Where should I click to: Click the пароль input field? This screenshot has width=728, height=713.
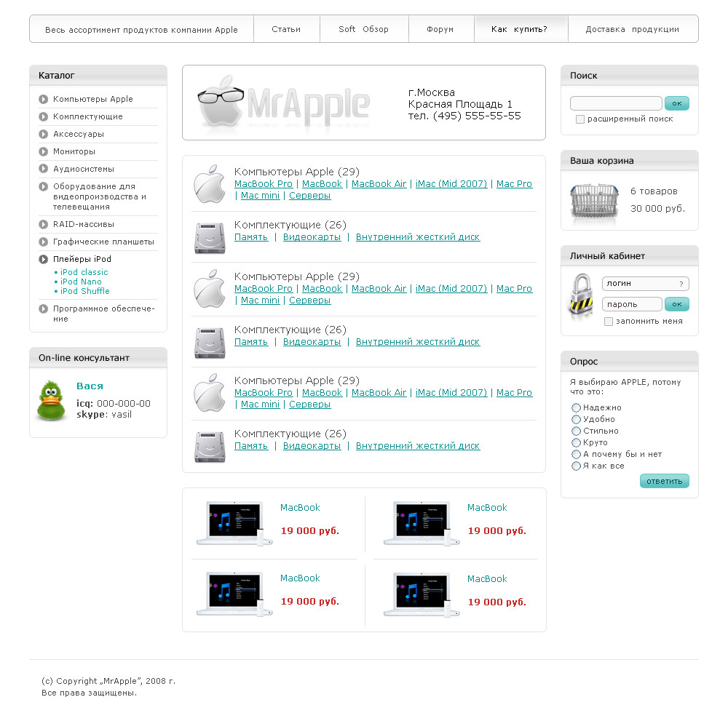(632, 304)
